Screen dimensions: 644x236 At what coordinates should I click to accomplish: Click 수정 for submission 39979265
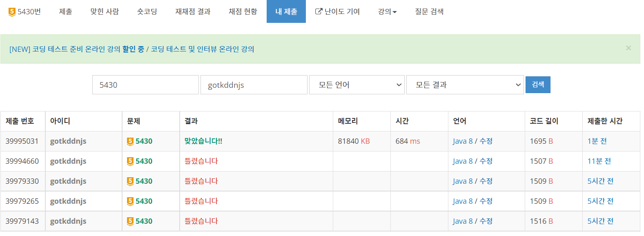pos(486,201)
